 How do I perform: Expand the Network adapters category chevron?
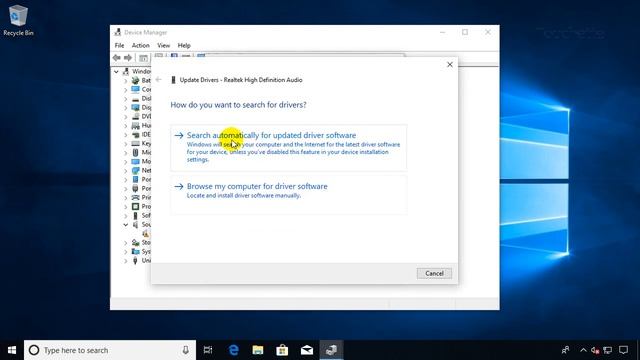coord(126,171)
